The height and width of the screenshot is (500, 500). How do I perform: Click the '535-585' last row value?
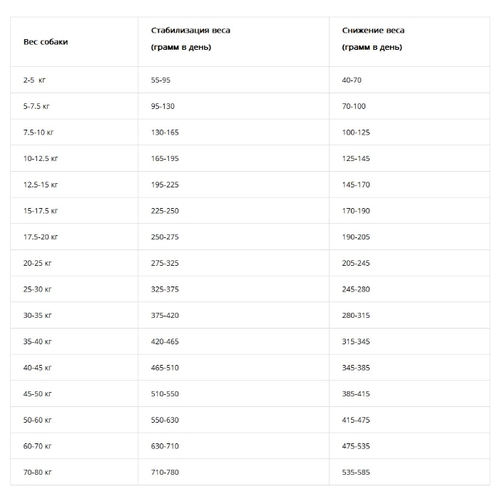coord(356,472)
